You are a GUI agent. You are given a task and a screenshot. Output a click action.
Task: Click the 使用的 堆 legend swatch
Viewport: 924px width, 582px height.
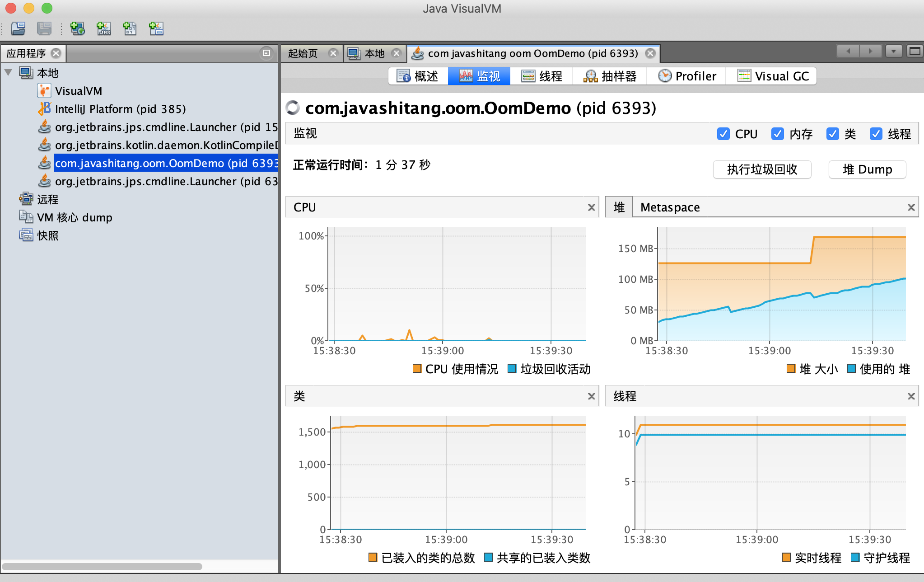(851, 368)
